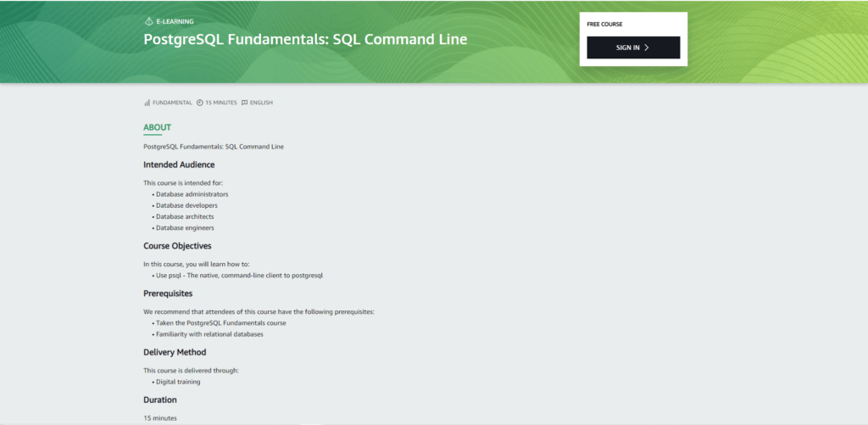Click the clock icon beside 15 Minutes

point(200,103)
